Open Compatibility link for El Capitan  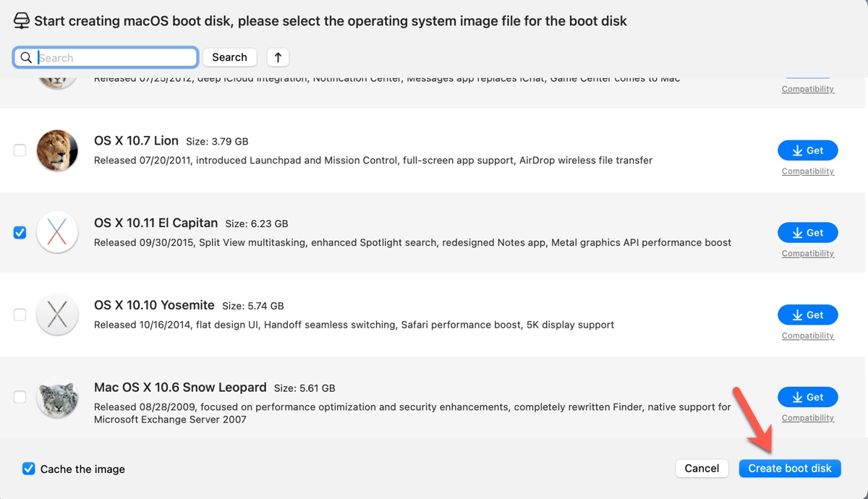[807, 254]
